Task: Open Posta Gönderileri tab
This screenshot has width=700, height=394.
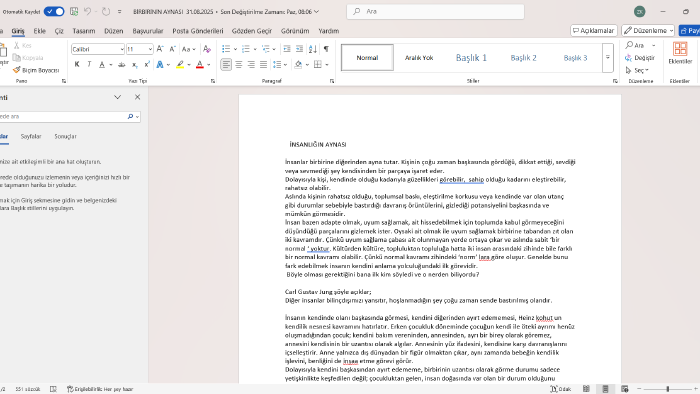Action: pos(198,31)
